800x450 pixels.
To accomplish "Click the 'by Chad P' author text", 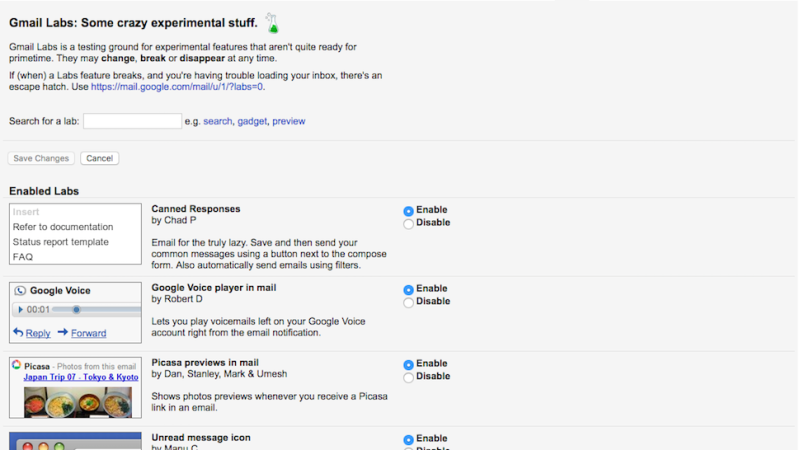I will 173,220.
